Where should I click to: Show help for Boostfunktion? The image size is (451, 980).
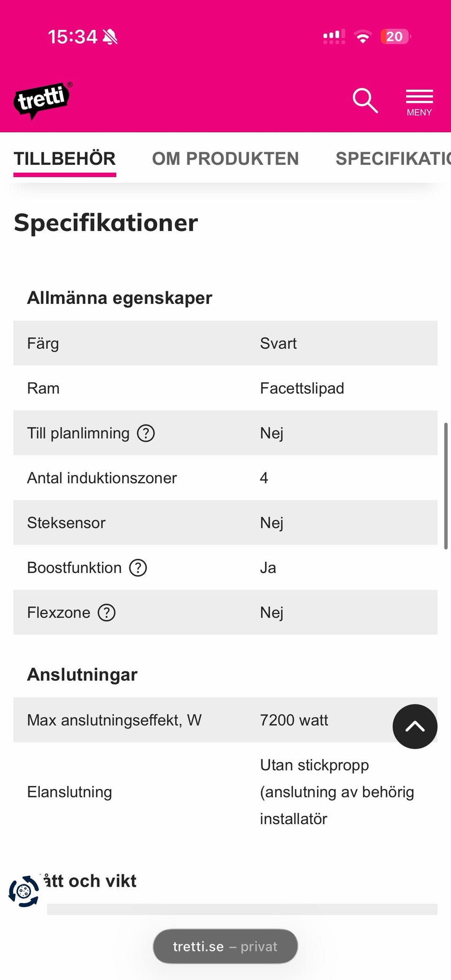pos(138,568)
